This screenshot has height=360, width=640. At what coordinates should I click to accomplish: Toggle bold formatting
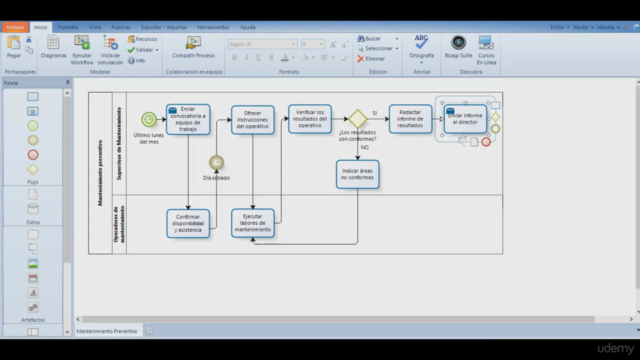click(x=234, y=58)
